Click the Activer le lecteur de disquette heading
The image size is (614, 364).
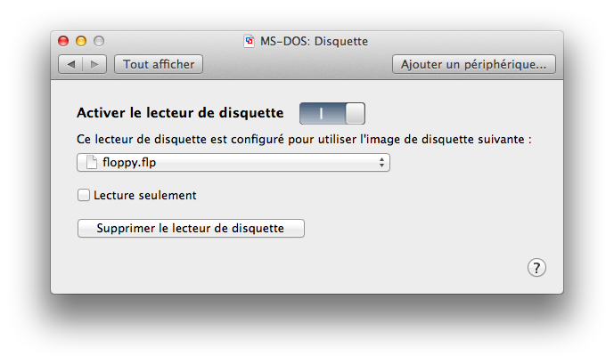180,113
